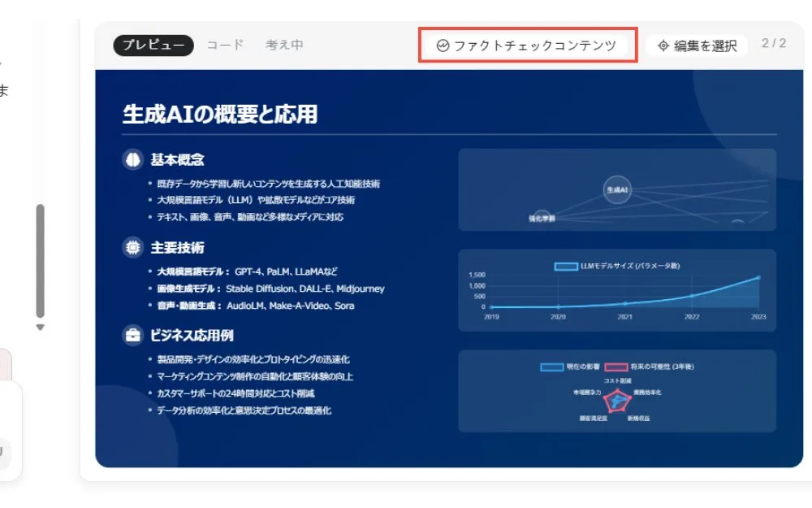Open the 考え中 tab
Viewport: 812px width, 508px height.
pyautogui.click(x=284, y=45)
